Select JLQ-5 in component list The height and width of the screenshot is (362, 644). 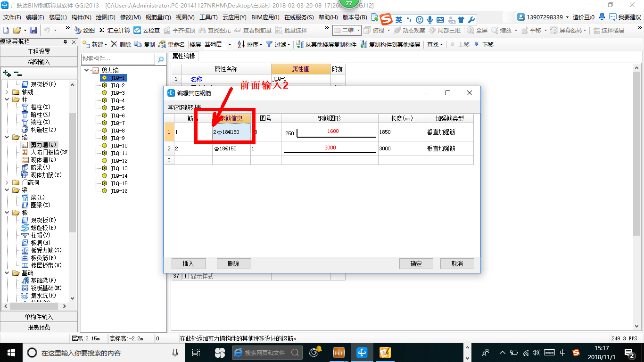(117, 108)
